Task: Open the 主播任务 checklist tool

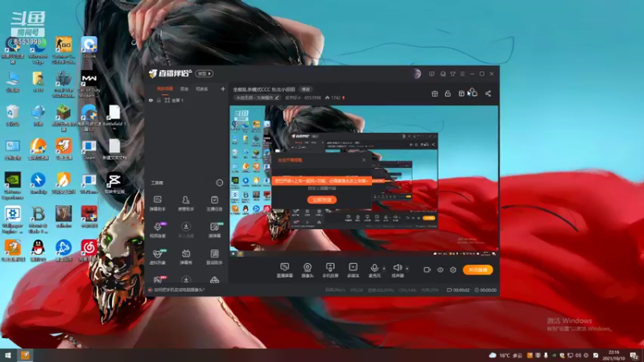Action: point(214,204)
